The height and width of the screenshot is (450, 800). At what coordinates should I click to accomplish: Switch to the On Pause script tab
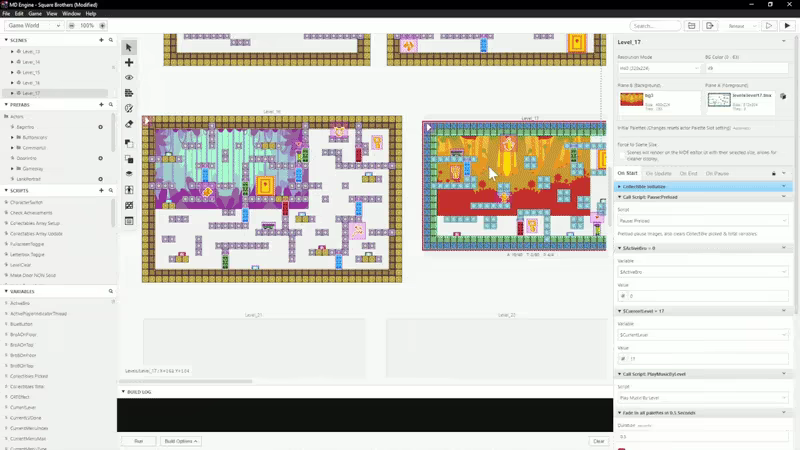pos(717,173)
